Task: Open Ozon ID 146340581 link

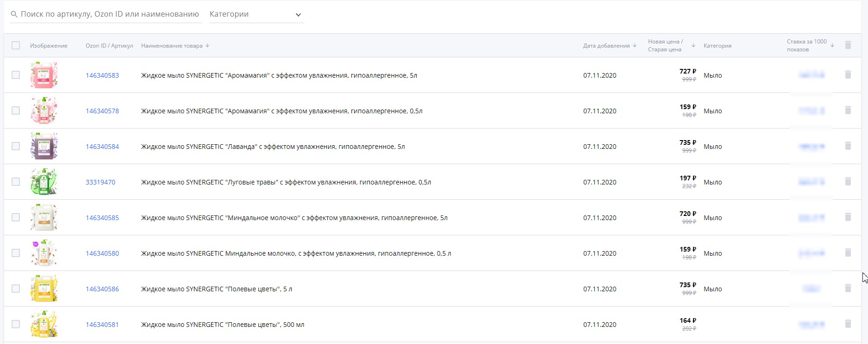Action: point(102,325)
